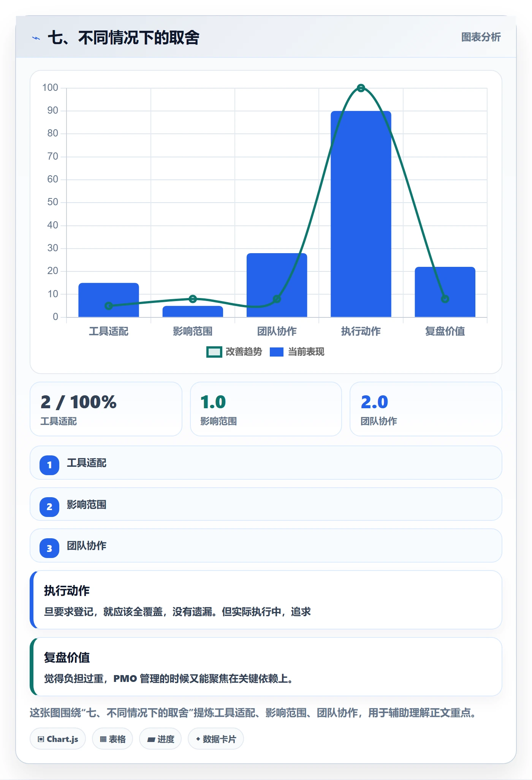
Task: Click the 团队协作 bar in the chart
Action: pos(277,285)
